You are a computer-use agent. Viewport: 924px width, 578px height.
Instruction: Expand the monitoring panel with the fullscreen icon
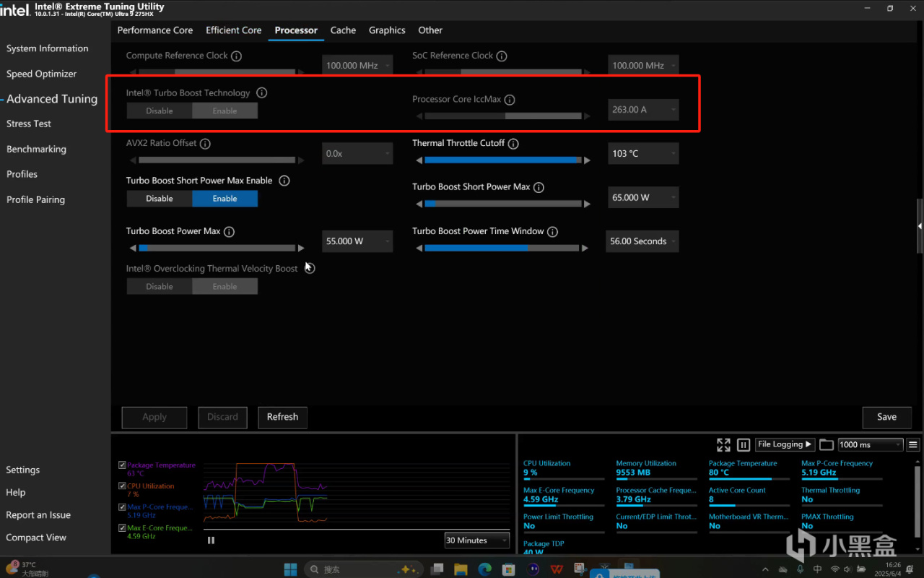pyautogui.click(x=723, y=445)
